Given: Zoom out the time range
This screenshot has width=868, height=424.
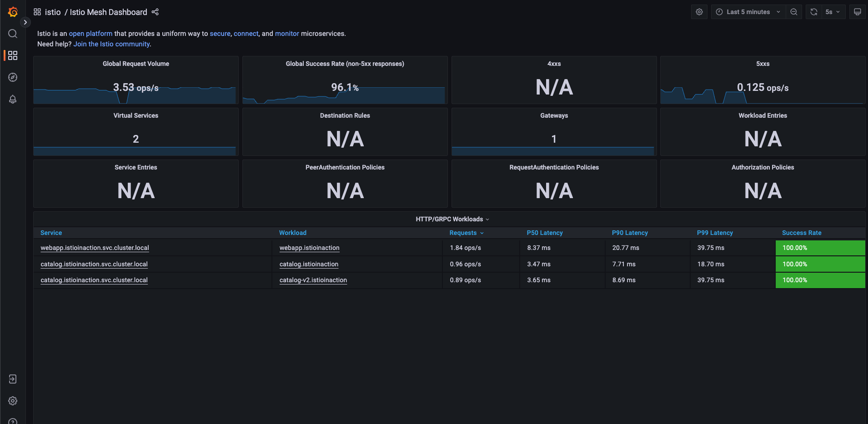Looking at the screenshot, I should [794, 12].
